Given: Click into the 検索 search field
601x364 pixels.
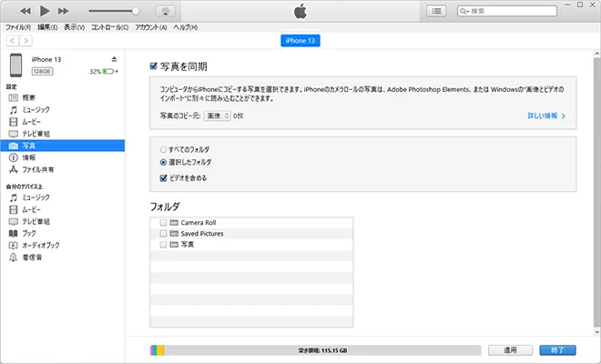Looking at the screenshot, I should (507, 11).
